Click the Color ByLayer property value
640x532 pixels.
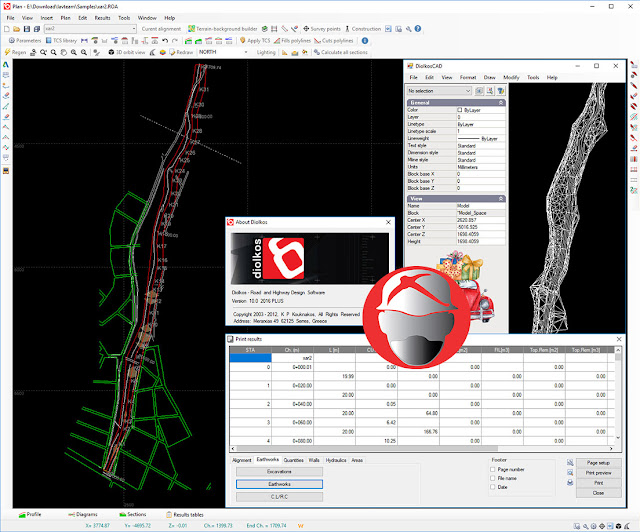coord(480,110)
